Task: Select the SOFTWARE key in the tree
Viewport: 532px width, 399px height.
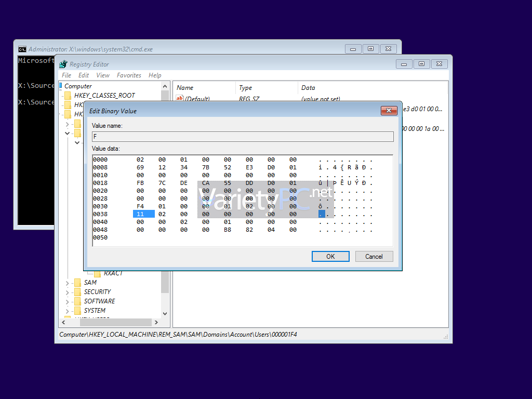Action: pos(99,301)
